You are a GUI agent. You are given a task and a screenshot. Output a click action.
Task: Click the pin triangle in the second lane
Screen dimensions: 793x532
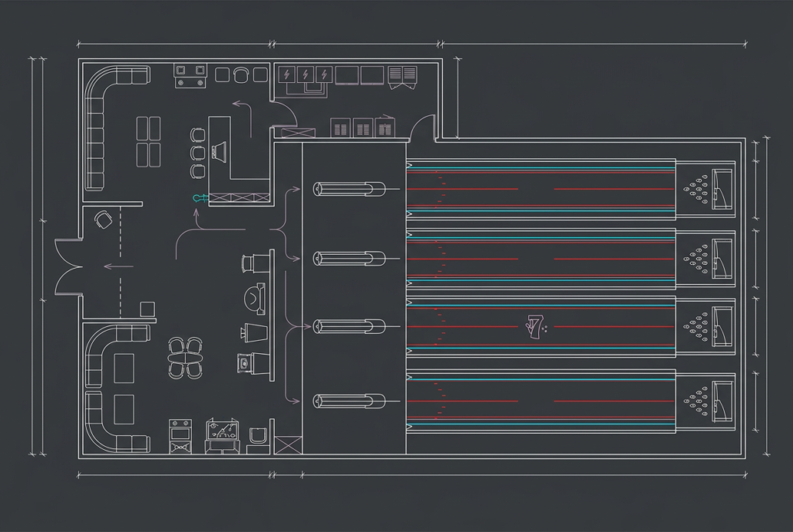[x=697, y=259]
